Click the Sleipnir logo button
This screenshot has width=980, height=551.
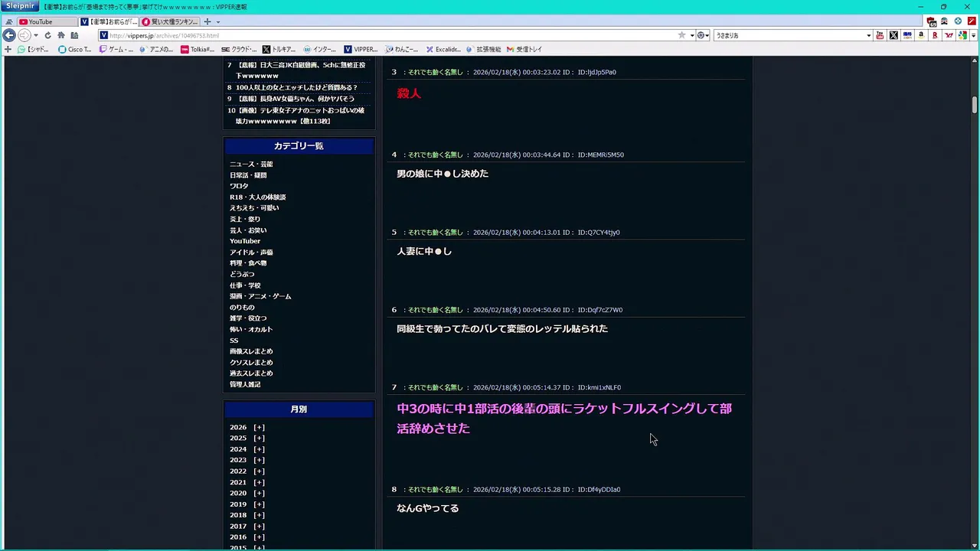click(x=20, y=6)
